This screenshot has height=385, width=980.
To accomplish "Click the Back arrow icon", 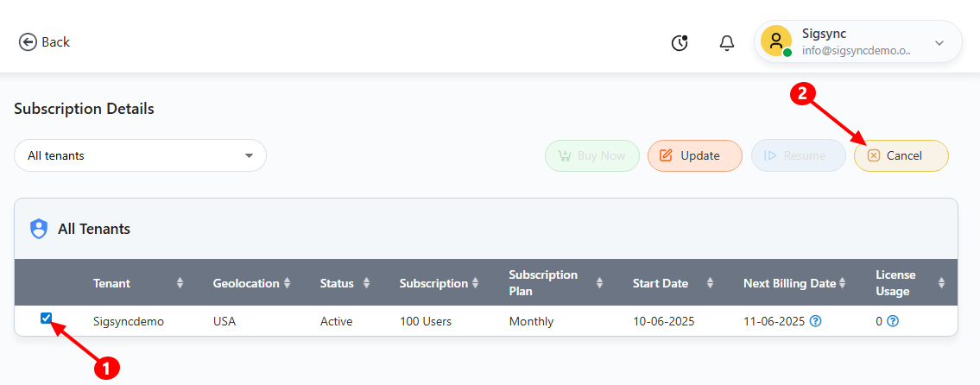I will (28, 42).
